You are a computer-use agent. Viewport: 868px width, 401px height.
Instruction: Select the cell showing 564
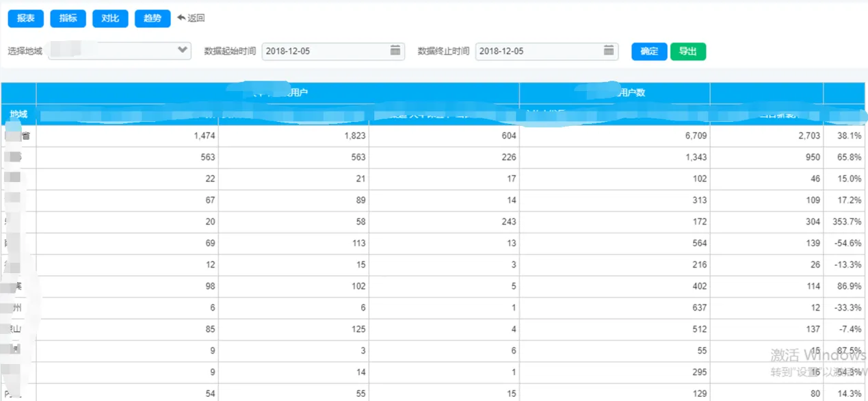pos(615,244)
